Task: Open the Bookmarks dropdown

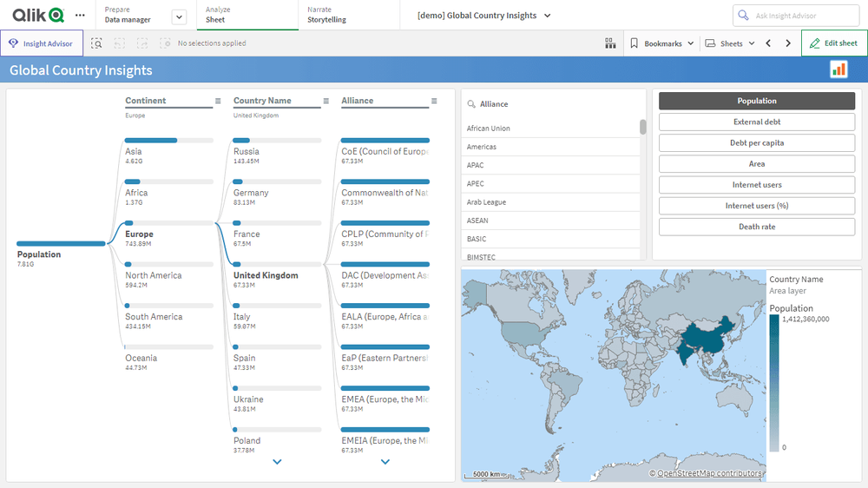Action: tap(662, 43)
